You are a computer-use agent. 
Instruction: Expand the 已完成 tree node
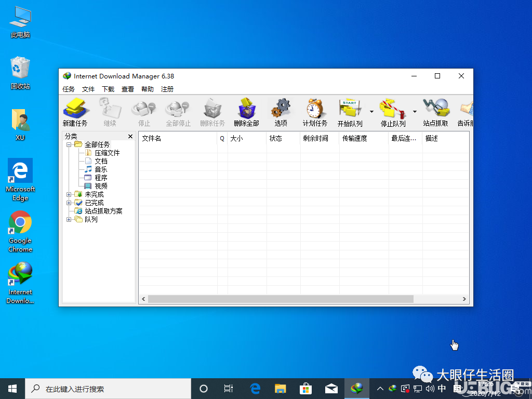69,203
